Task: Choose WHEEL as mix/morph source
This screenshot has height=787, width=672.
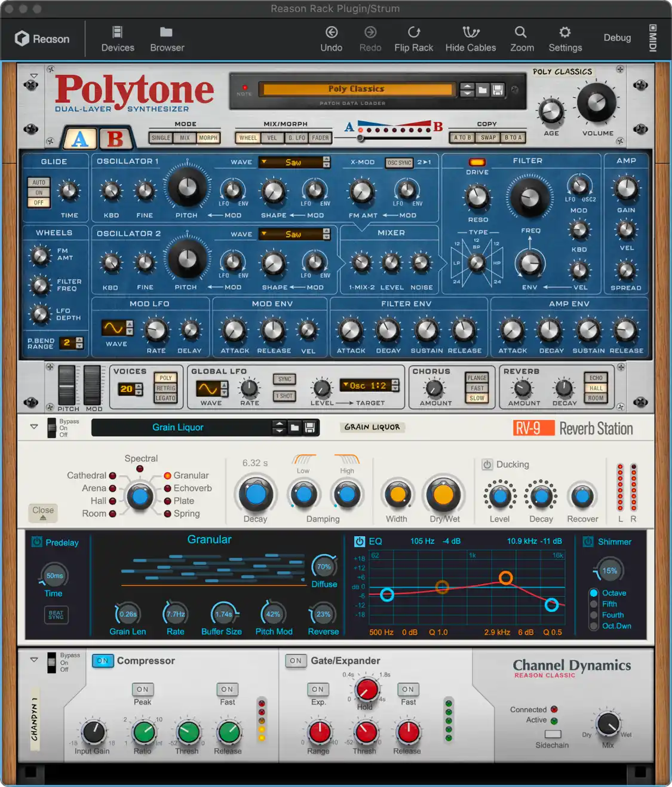Action: pos(248,138)
